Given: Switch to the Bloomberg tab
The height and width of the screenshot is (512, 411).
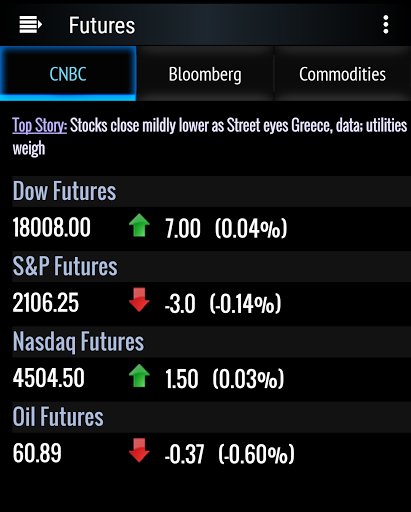Looking at the screenshot, I should tap(205, 74).
